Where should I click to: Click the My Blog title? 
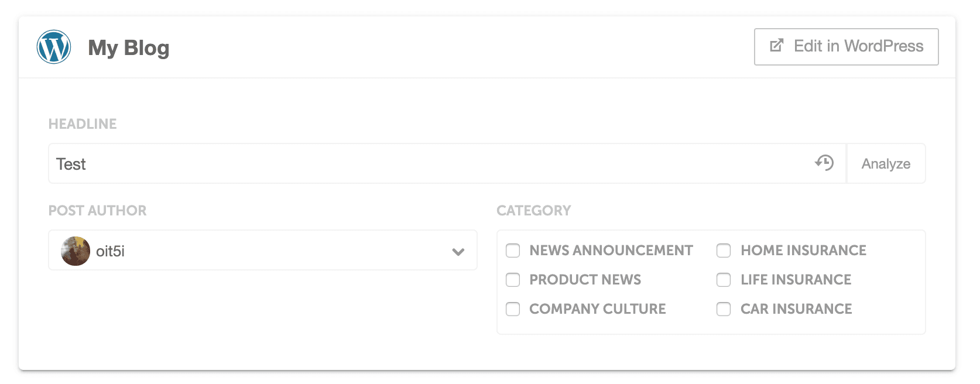(129, 48)
